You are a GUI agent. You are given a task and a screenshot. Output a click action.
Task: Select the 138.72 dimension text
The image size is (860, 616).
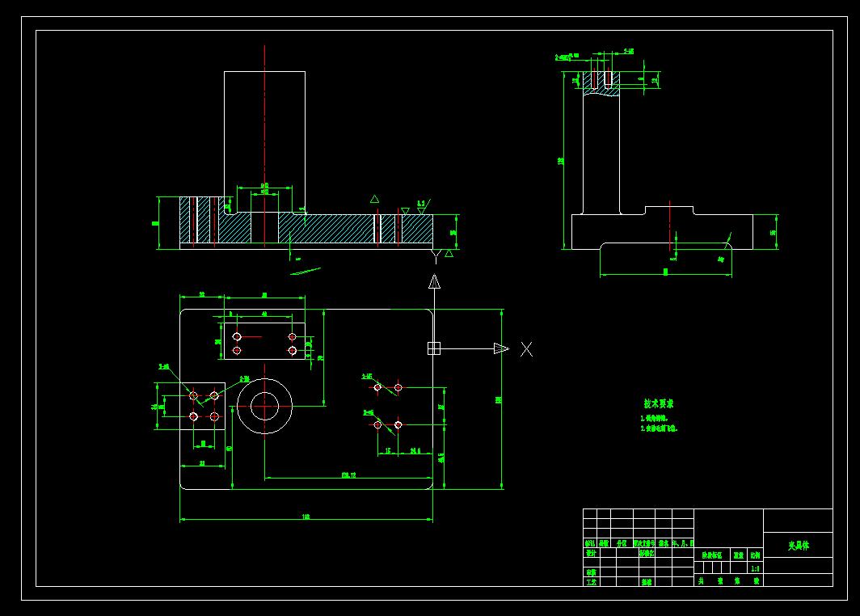tap(349, 475)
